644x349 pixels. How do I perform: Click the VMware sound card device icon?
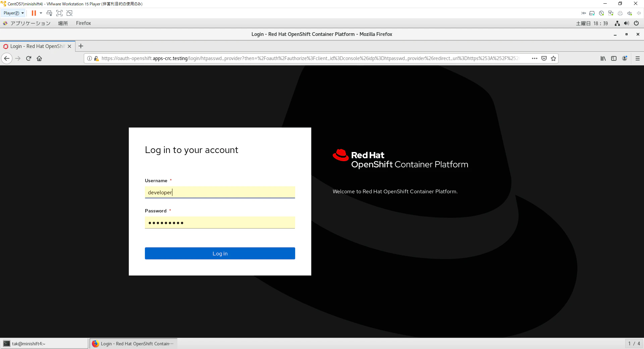[630, 13]
